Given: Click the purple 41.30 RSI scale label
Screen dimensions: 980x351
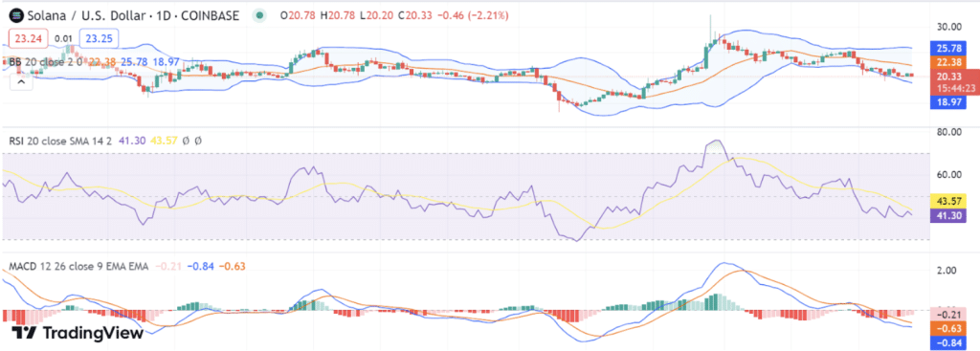Looking at the screenshot, I should click(949, 215).
